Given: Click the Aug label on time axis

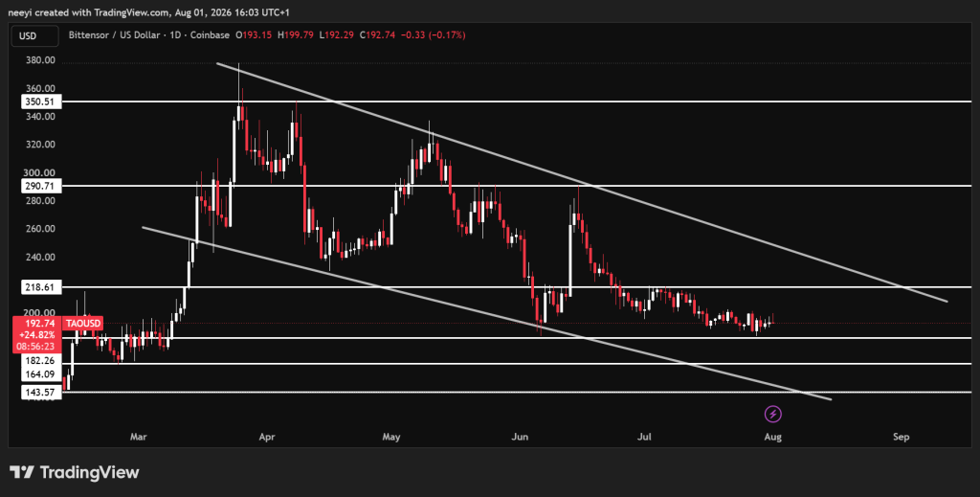Looking at the screenshot, I should (x=773, y=437).
